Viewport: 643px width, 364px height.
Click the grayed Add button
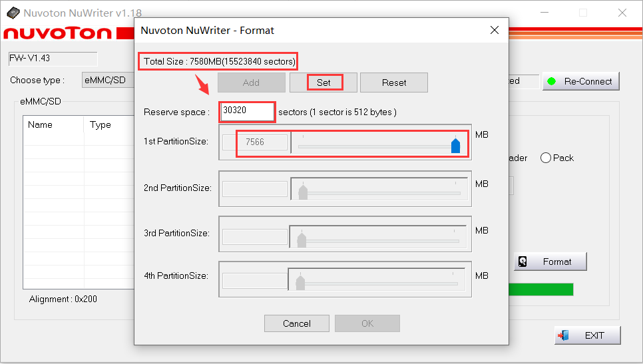tap(252, 83)
